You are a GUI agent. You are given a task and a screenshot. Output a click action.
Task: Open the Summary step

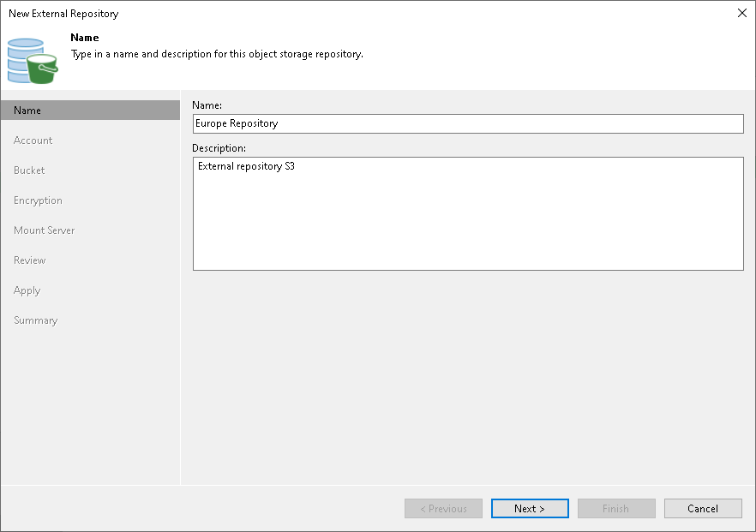(35, 320)
